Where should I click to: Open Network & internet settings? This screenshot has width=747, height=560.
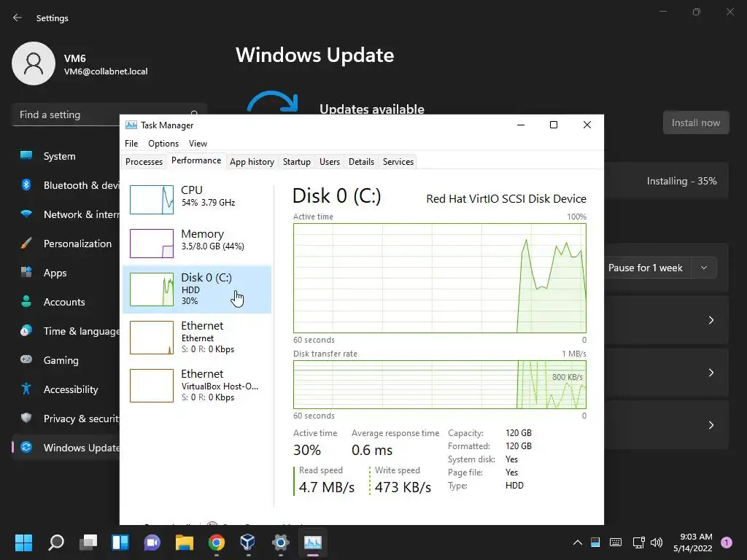pyautogui.click(x=66, y=214)
